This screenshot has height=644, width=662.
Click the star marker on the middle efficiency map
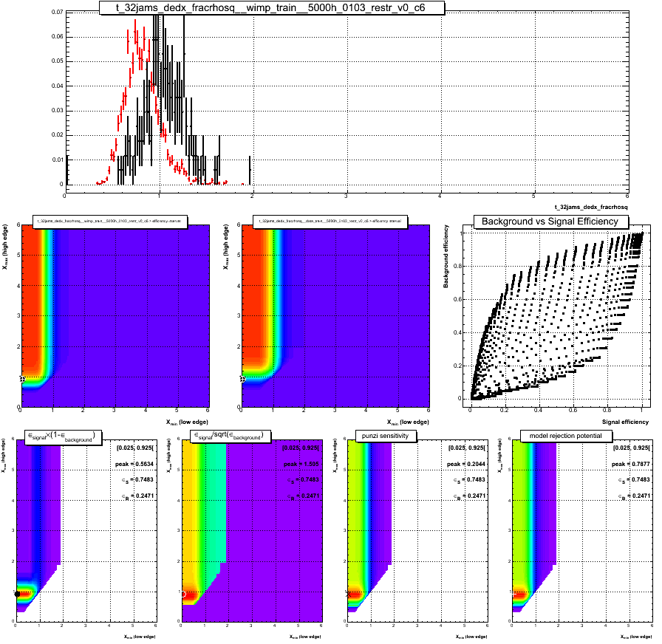[243, 379]
